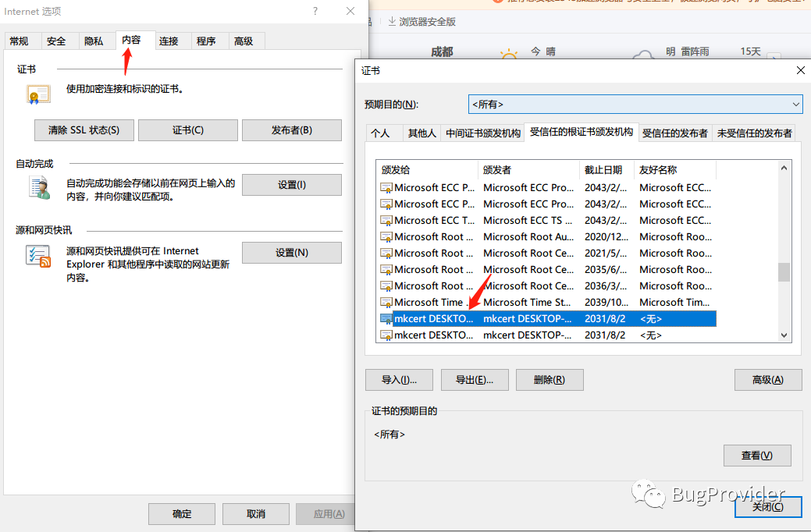Open AutoComplete 设置(I) button

(x=292, y=185)
